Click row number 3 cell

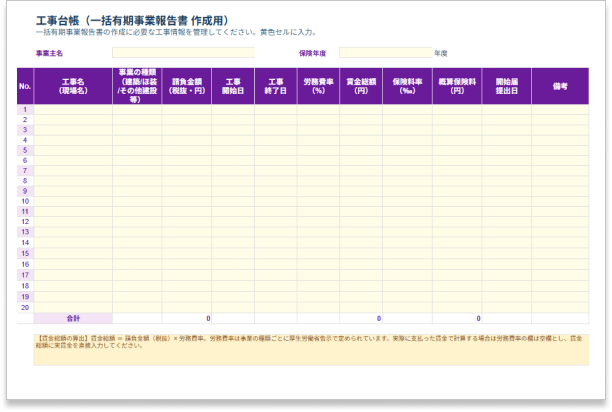coord(25,130)
